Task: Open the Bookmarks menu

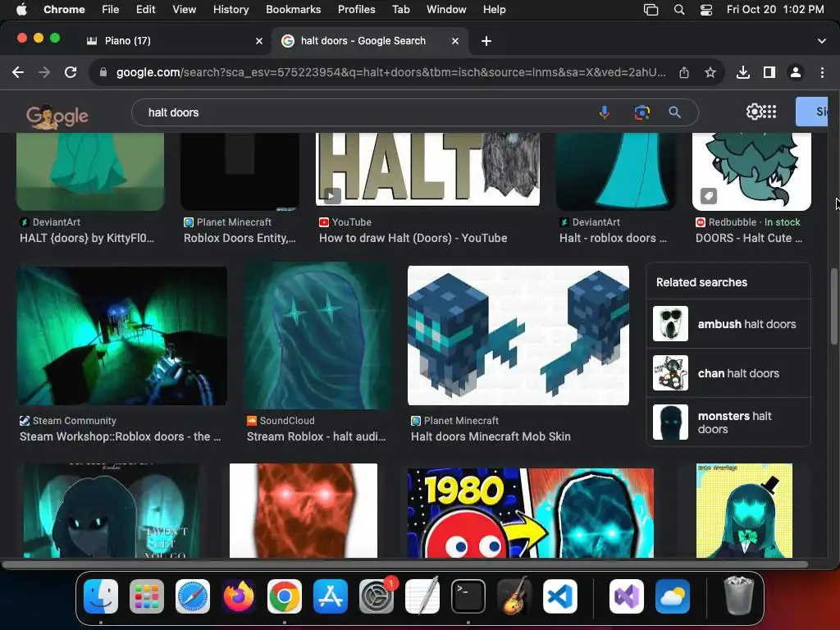Action: [x=293, y=9]
